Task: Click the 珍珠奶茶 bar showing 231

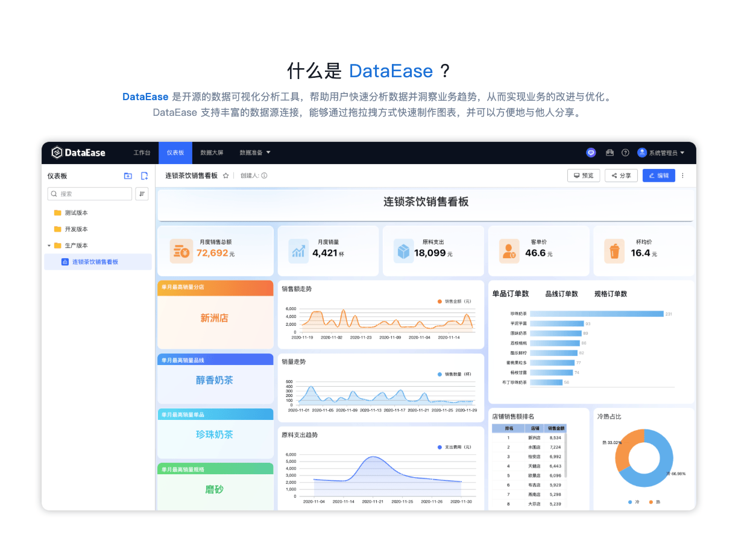Action: (597, 314)
